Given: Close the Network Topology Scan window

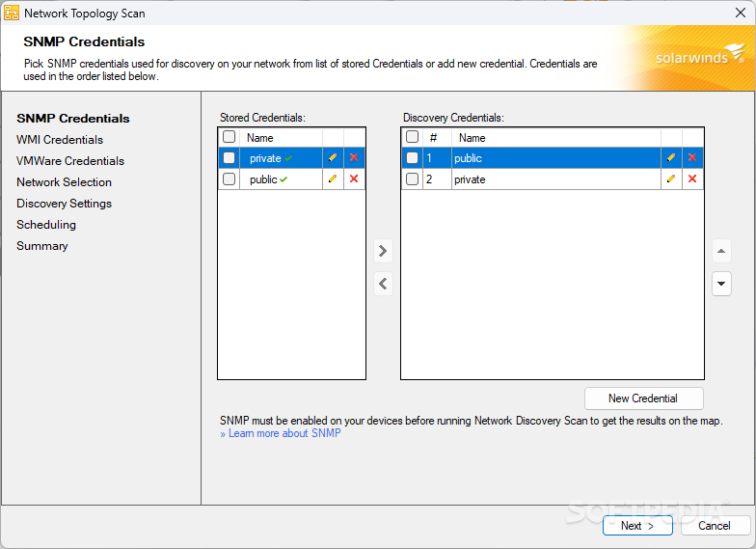Looking at the screenshot, I should [741, 14].
